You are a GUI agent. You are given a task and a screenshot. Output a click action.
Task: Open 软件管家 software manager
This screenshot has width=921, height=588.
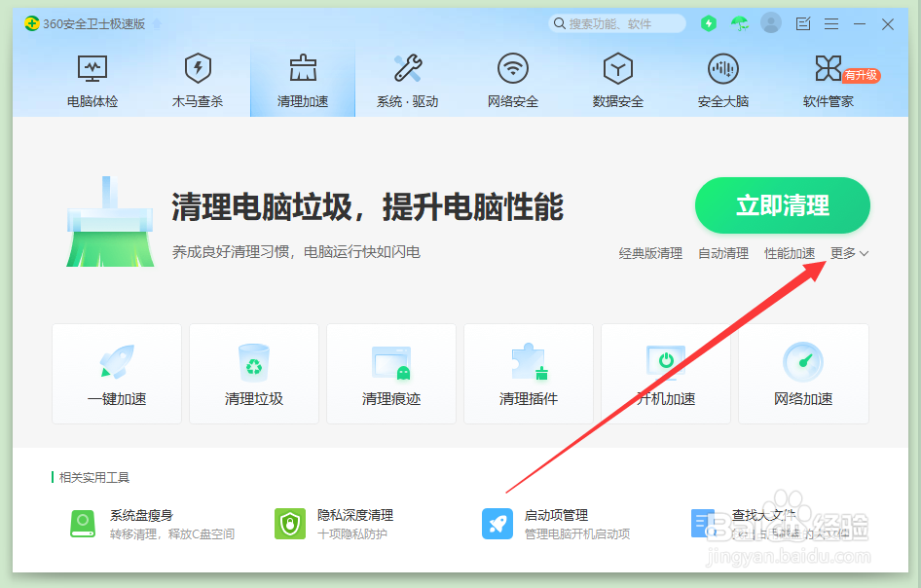pyautogui.click(x=828, y=82)
